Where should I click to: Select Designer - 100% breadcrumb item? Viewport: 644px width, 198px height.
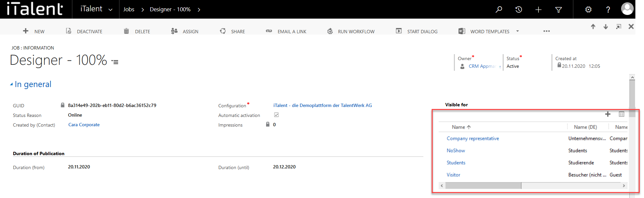tap(170, 9)
